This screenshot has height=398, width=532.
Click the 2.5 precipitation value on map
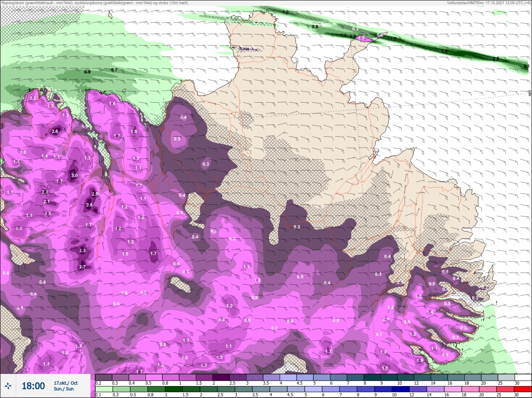(x=94, y=194)
